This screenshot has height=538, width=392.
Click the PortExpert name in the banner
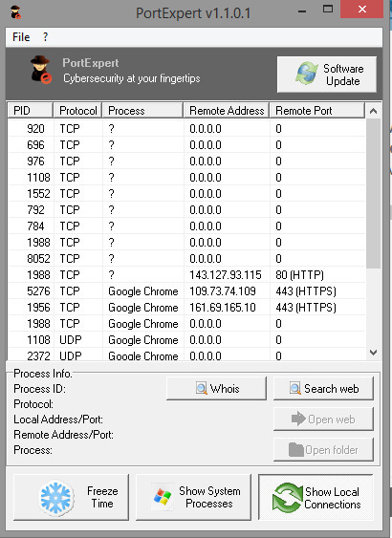click(91, 63)
